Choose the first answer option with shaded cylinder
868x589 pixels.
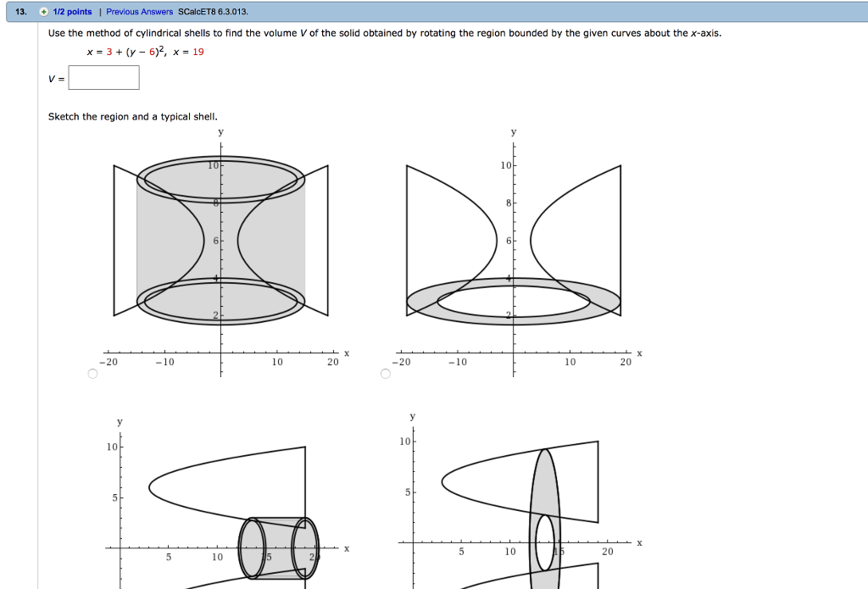pyautogui.click(x=92, y=373)
